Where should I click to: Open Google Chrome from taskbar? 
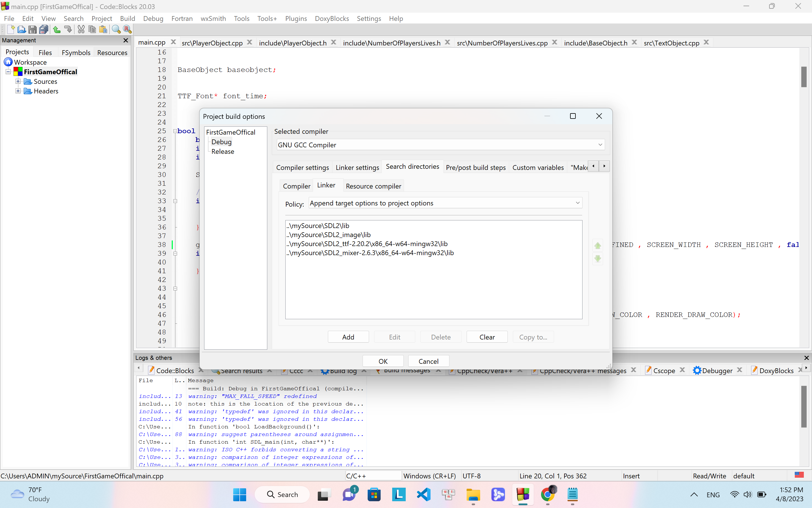pos(548,494)
